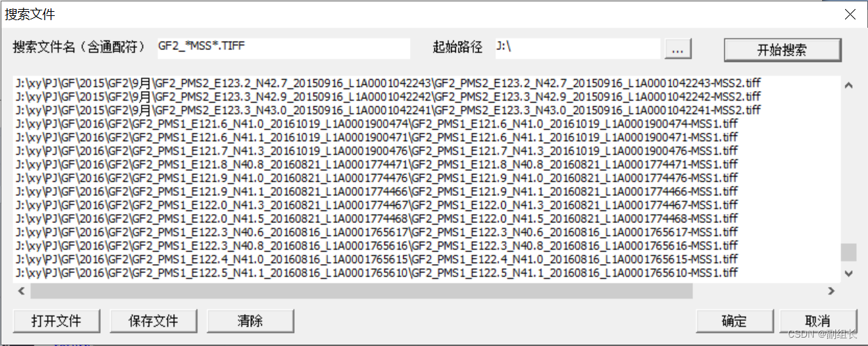The image size is (868, 346).
Task: Close the 搜索文件 dialog
Action: point(849,14)
